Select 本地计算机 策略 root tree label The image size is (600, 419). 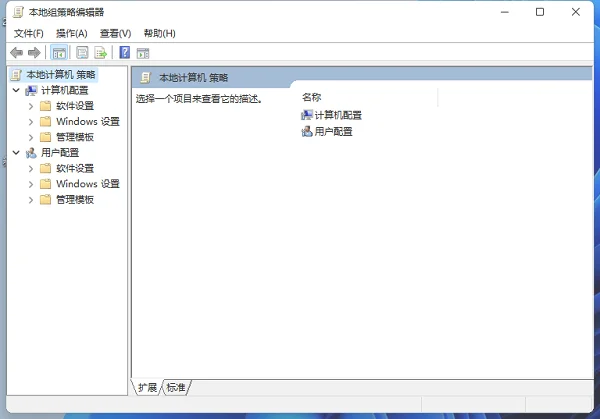pyautogui.click(x=61, y=75)
